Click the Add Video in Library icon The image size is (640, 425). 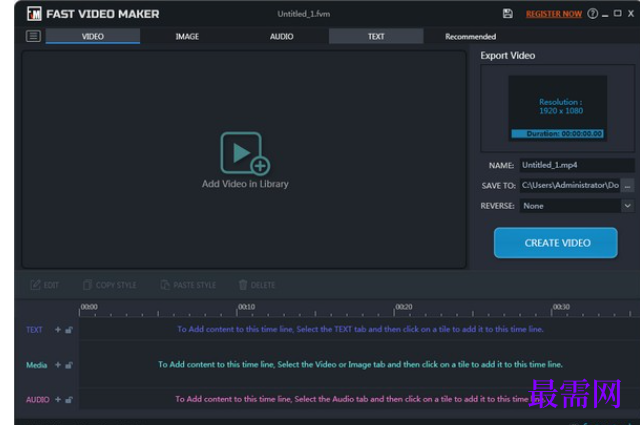(245, 153)
